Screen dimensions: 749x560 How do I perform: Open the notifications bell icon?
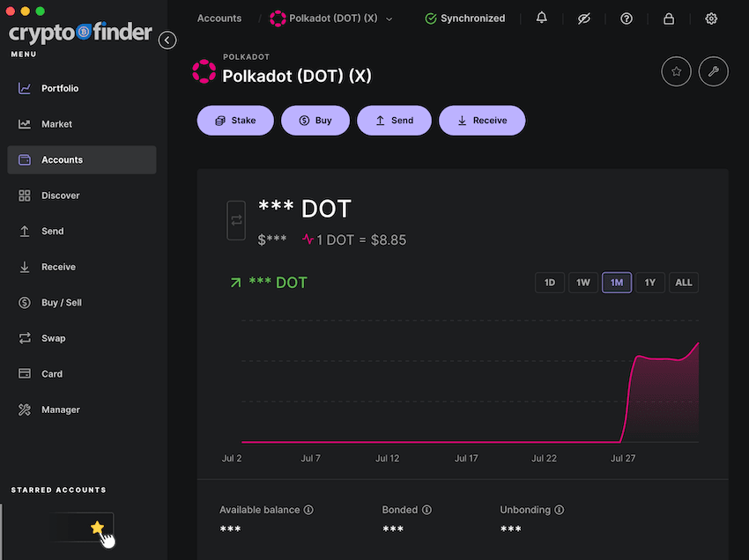(x=542, y=18)
